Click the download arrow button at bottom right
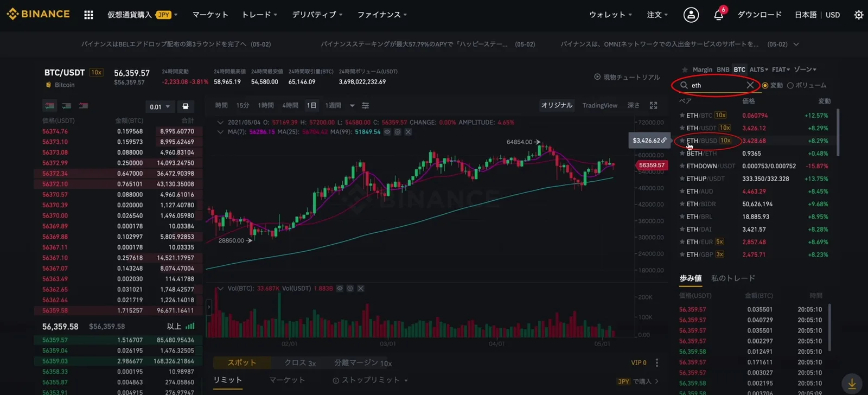Image resolution: width=868 pixels, height=395 pixels. coord(852,384)
